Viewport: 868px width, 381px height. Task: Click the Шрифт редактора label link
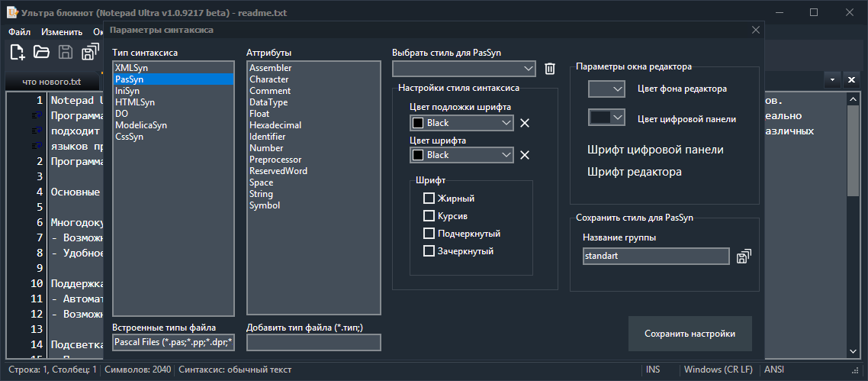(x=634, y=172)
